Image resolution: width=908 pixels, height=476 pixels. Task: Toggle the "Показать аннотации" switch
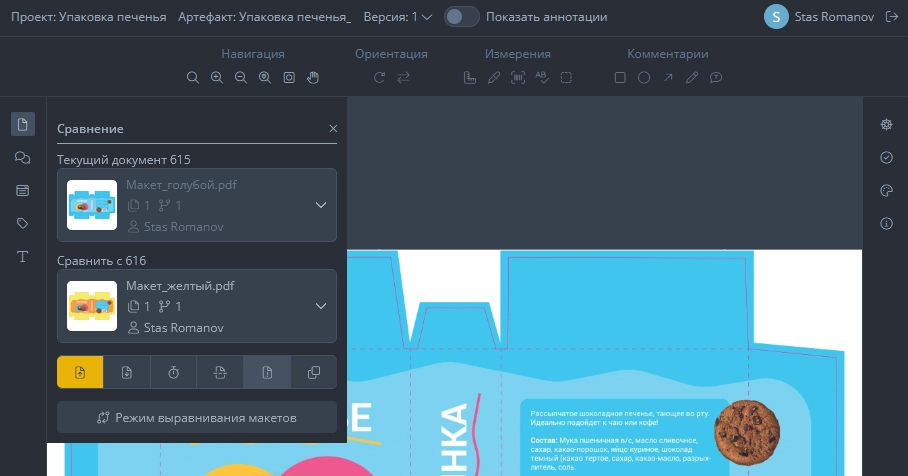(461, 17)
